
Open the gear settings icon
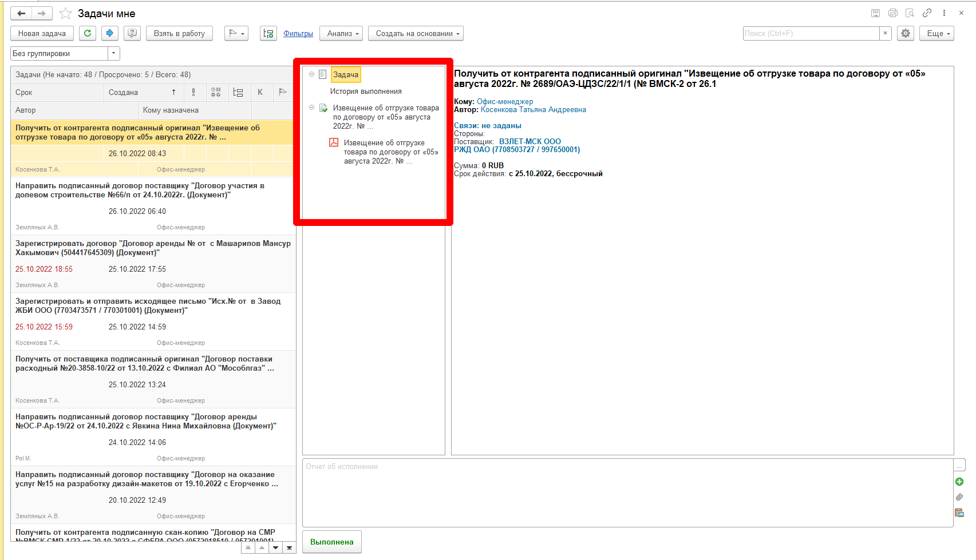point(906,33)
